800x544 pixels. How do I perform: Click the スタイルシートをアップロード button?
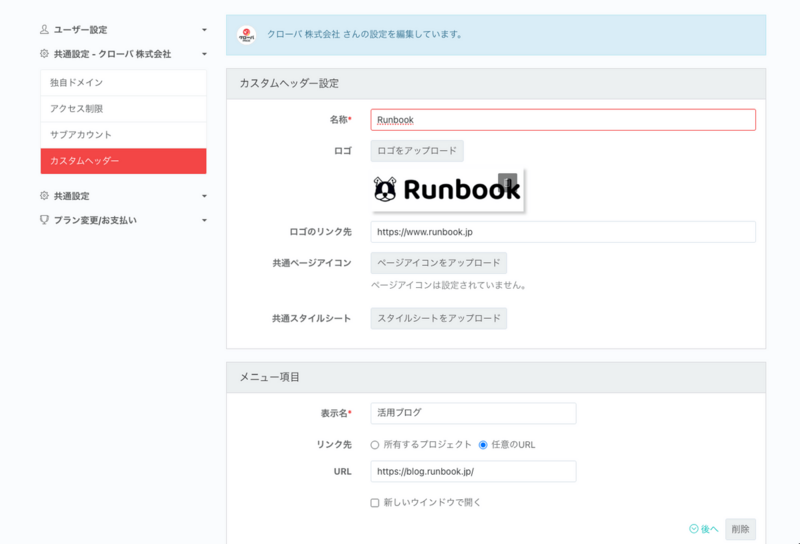pos(439,318)
